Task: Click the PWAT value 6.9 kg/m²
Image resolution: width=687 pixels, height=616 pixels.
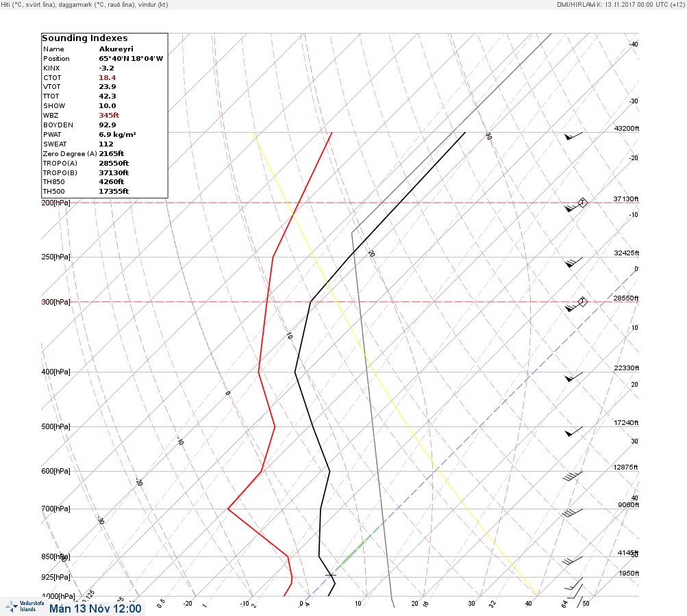Action: [117, 135]
